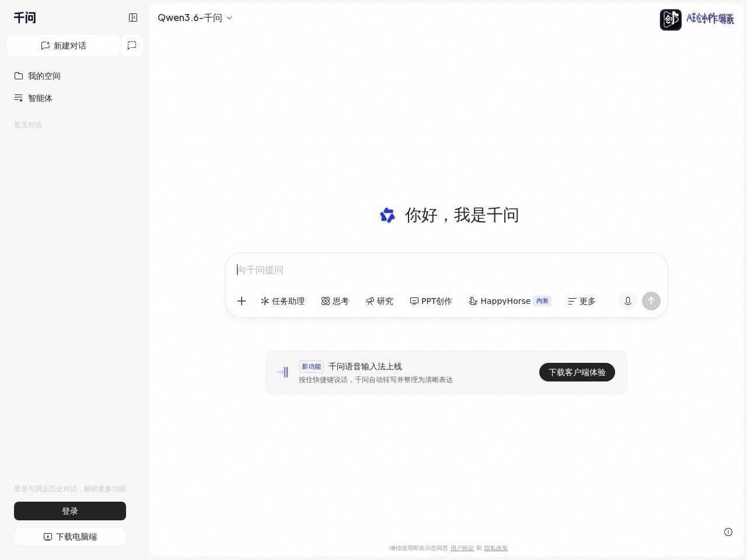Expand the Qwen3.6-千问 model dropdown
The height and width of the screenshot is (560, 747).
point(195,18)
